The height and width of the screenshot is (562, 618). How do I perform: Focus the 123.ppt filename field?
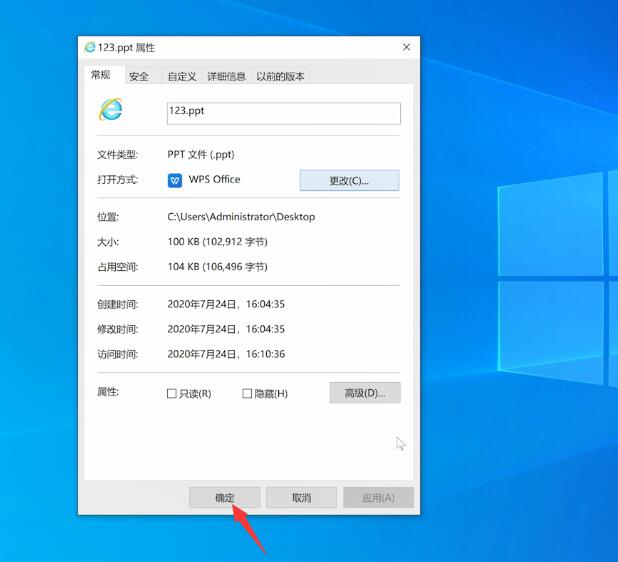coord(284,114)
